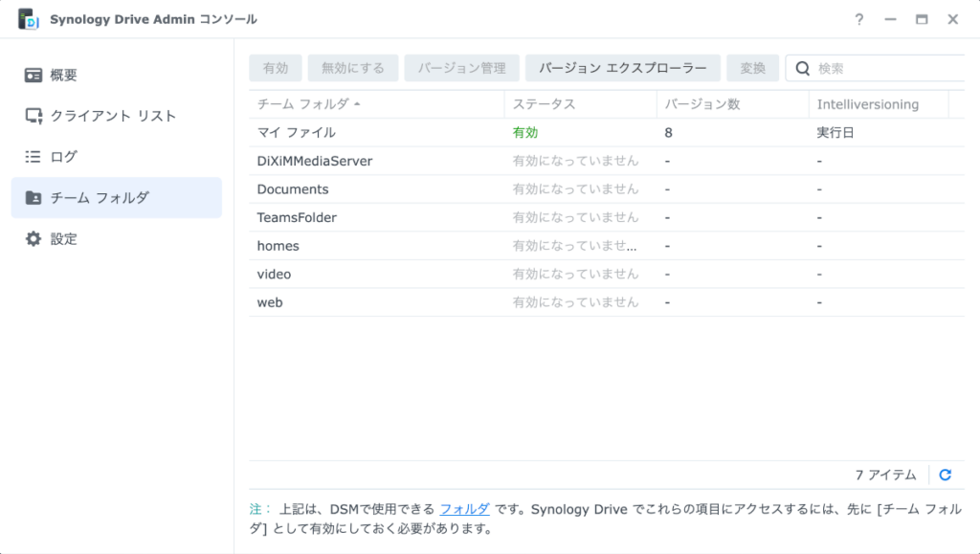The image size is (980, 554).
Task: Click the 概要 overview icon in sidebar
Action: (x=33, y=75)
